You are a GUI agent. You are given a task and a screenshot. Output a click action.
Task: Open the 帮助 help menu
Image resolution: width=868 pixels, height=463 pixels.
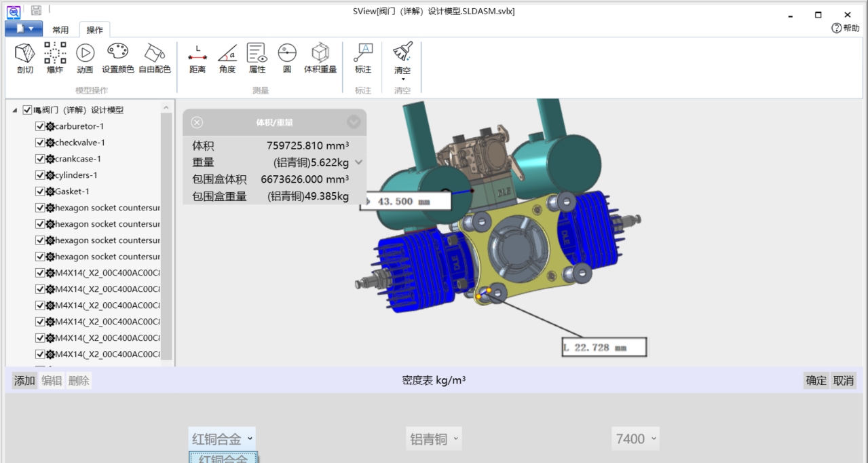tap(844, 29)
